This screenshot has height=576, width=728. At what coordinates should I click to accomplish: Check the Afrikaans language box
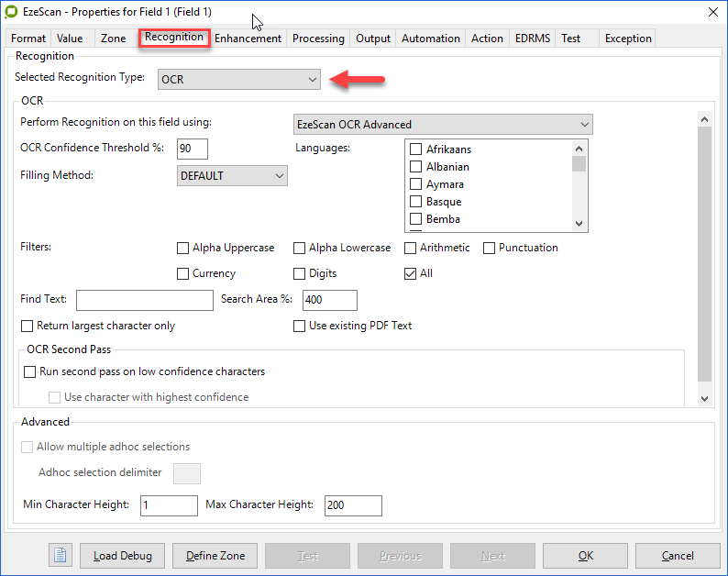(x=416, y=150)
